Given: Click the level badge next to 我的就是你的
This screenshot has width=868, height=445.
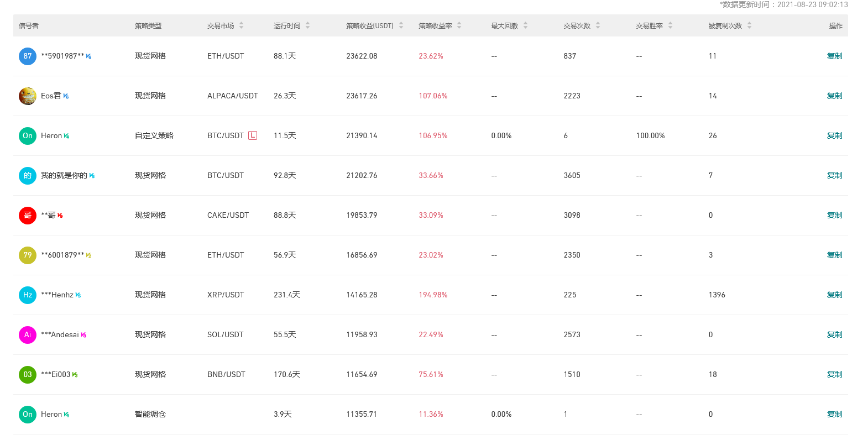Looking at the screenshot, I should tap(92, 176).
